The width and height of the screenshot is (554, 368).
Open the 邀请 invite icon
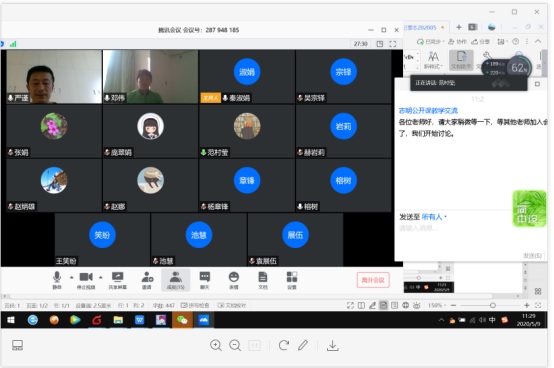(147, 280)
